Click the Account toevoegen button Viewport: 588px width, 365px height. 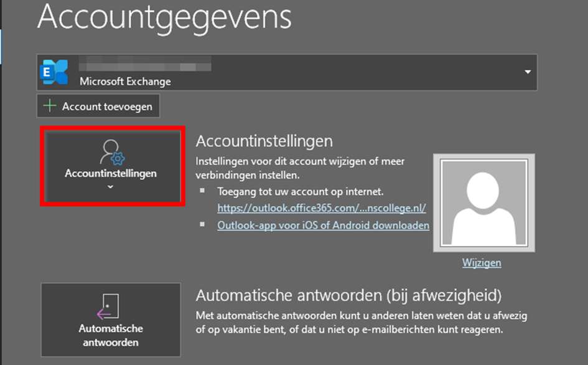(x=98, y=106)
